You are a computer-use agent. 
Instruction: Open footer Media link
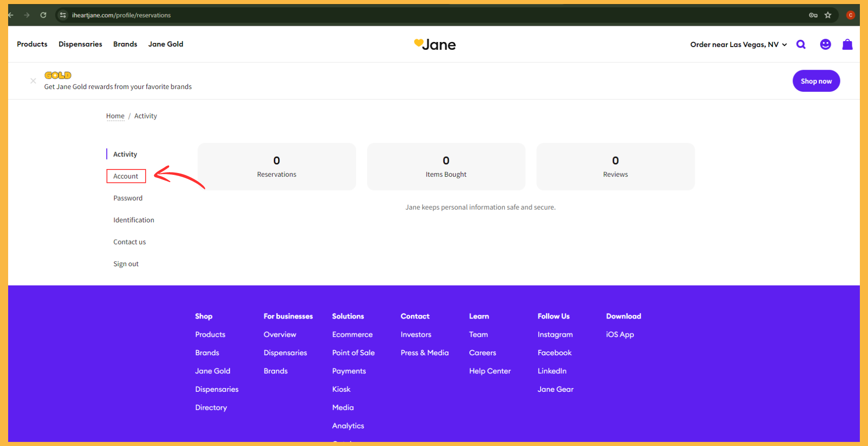click(x=343, y=408)
